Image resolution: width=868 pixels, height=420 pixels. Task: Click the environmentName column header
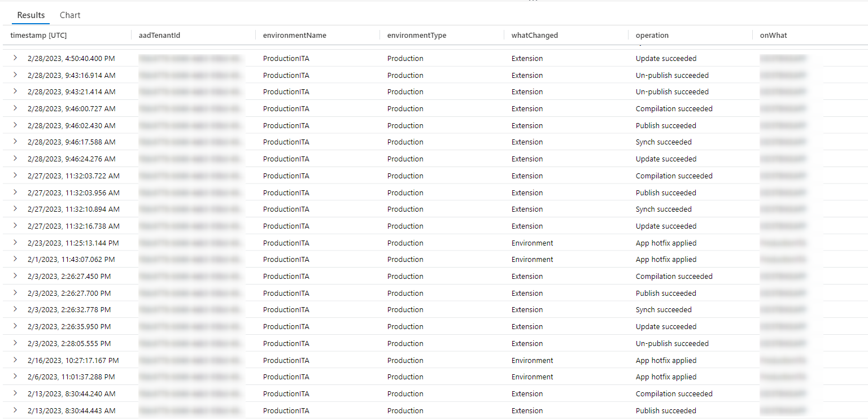pyautogui.click(x=294, y=36)
